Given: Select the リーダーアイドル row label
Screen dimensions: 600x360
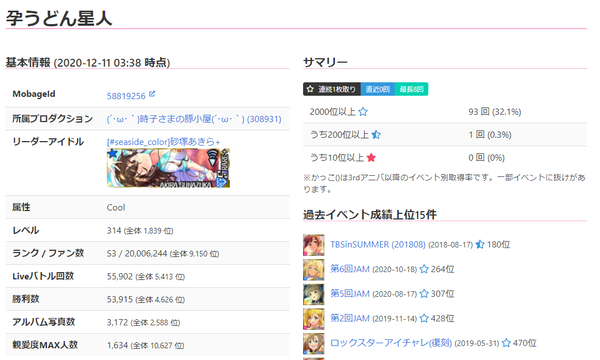Looking at the screenshot, I should (48, 142).
